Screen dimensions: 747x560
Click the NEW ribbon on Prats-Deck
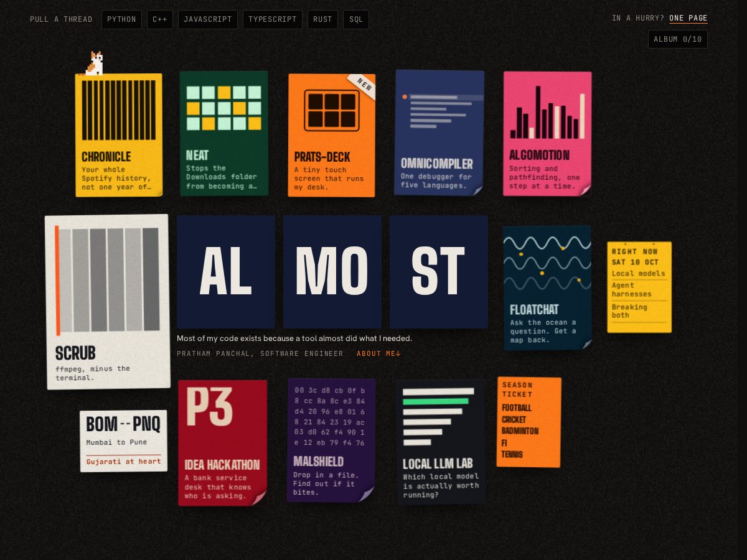click(x=362, y=85)
